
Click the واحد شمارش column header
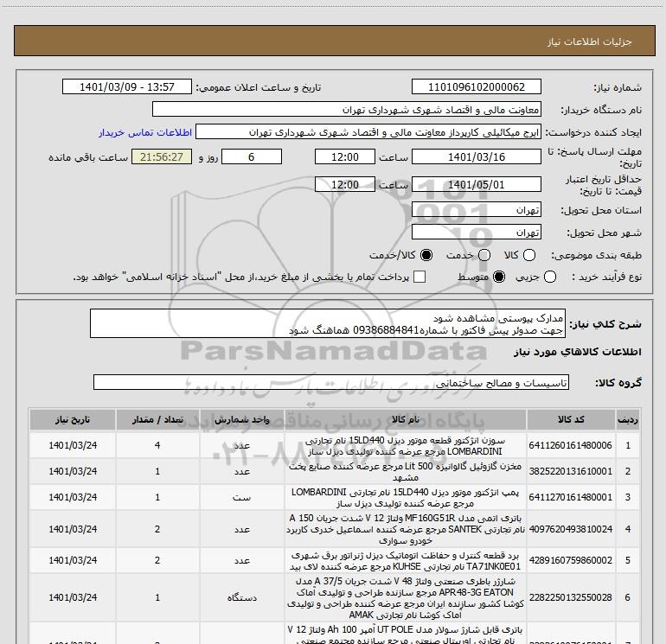click(x=241, y=420)
